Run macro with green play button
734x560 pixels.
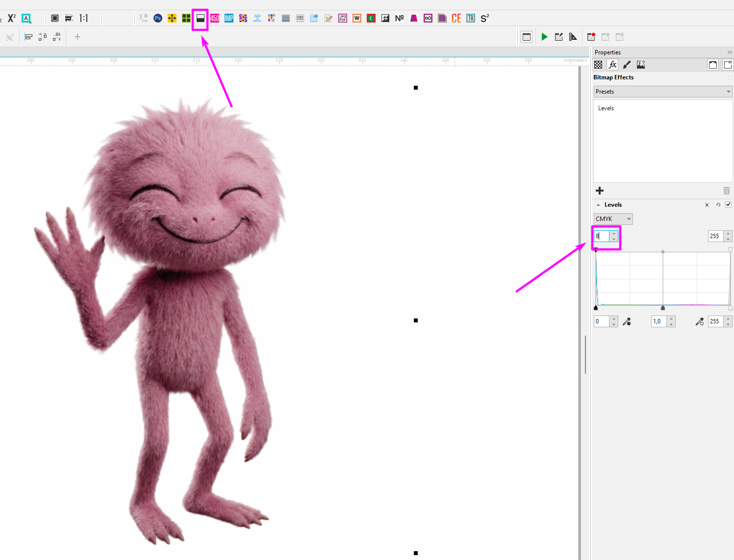[x=544, y=37]
